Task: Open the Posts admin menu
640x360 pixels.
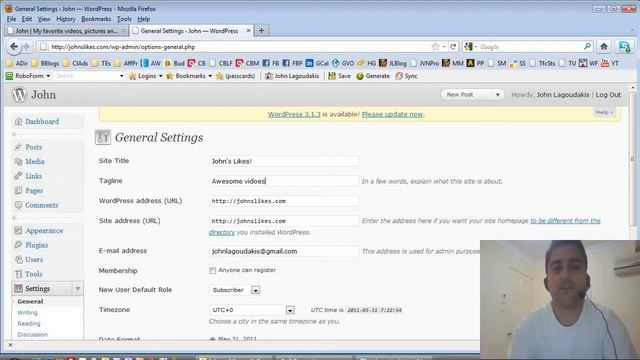Action: (x=33, y=147)
